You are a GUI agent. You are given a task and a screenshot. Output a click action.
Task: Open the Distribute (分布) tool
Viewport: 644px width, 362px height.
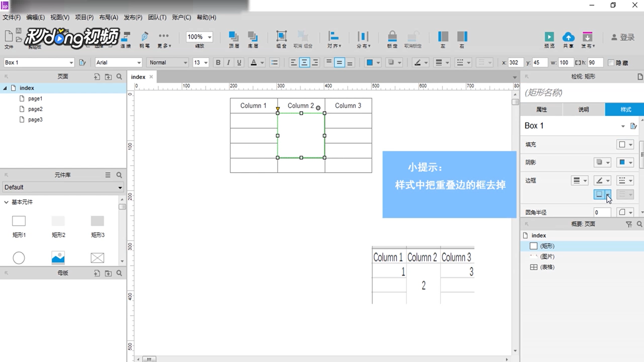[363, 36]
